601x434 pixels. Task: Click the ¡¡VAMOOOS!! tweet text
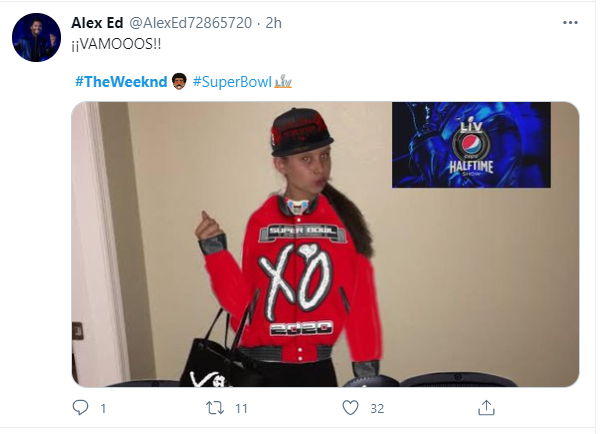pyautogui.click(x=116, y=44)
